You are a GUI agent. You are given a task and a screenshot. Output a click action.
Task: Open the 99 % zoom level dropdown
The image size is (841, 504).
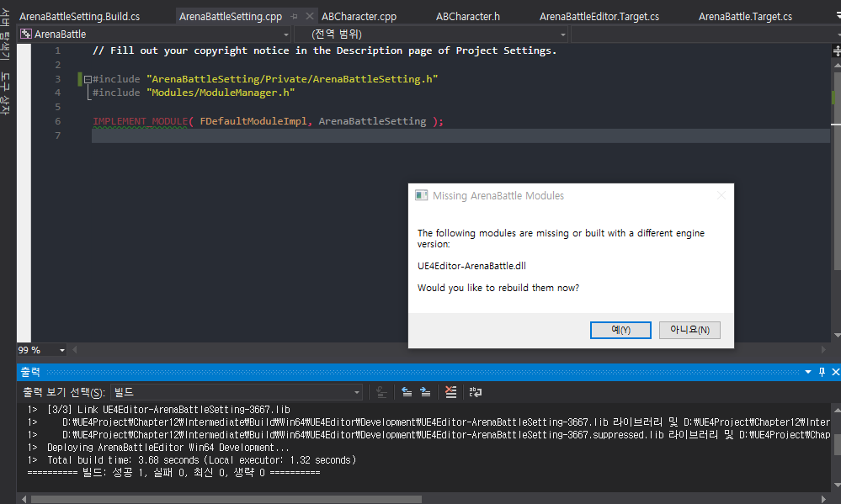pos(62,350)
